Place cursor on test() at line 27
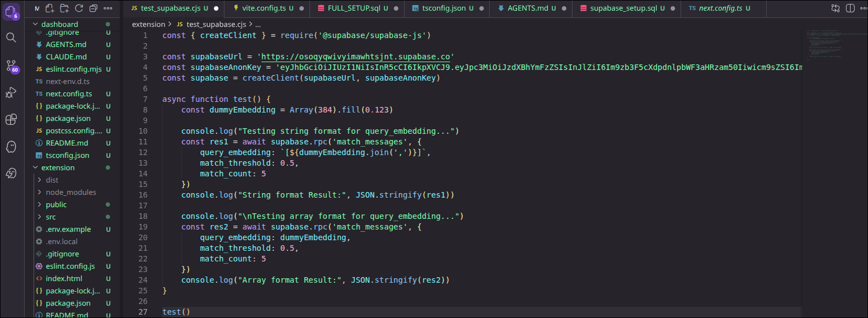868x318 pixels. [x=176, y=312]
